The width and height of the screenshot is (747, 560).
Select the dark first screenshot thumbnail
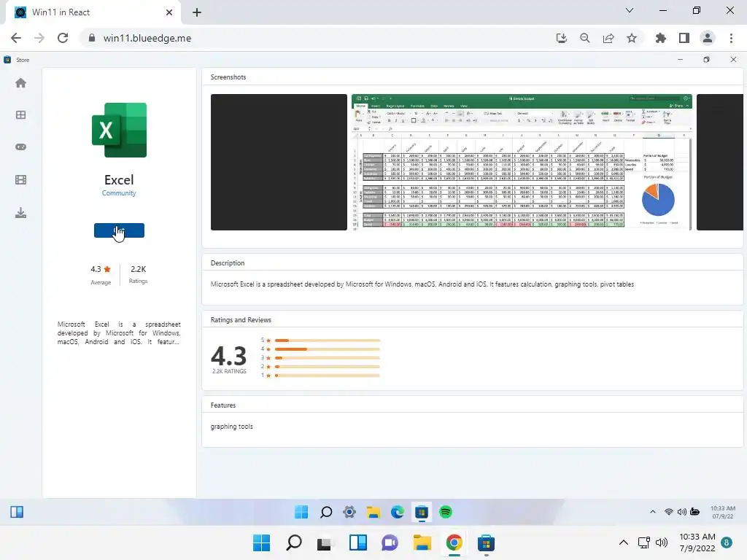point(279,162)
